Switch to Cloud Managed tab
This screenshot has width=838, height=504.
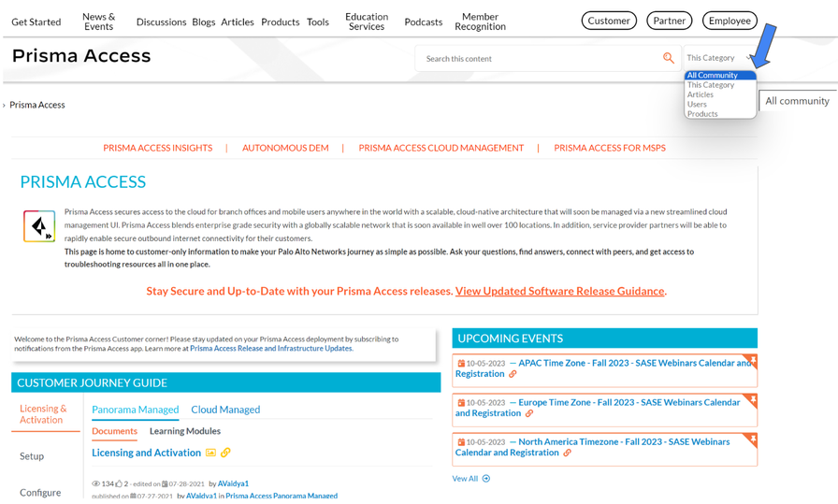click(225, 410)
